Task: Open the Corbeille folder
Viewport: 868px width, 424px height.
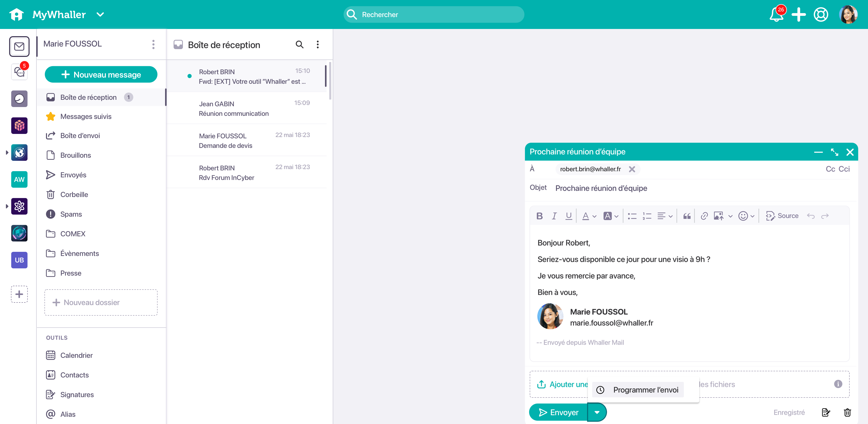Action: click(x=101, y=194)
